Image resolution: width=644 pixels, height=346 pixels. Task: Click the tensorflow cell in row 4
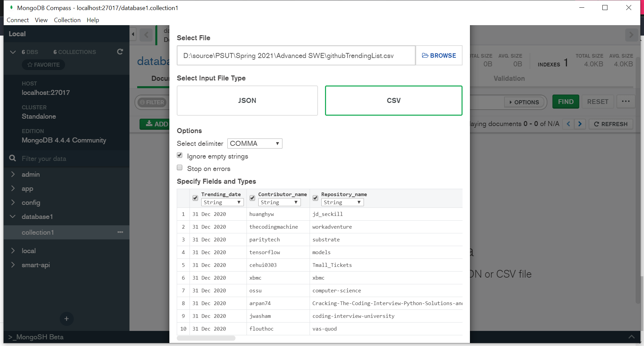[278, 252]
